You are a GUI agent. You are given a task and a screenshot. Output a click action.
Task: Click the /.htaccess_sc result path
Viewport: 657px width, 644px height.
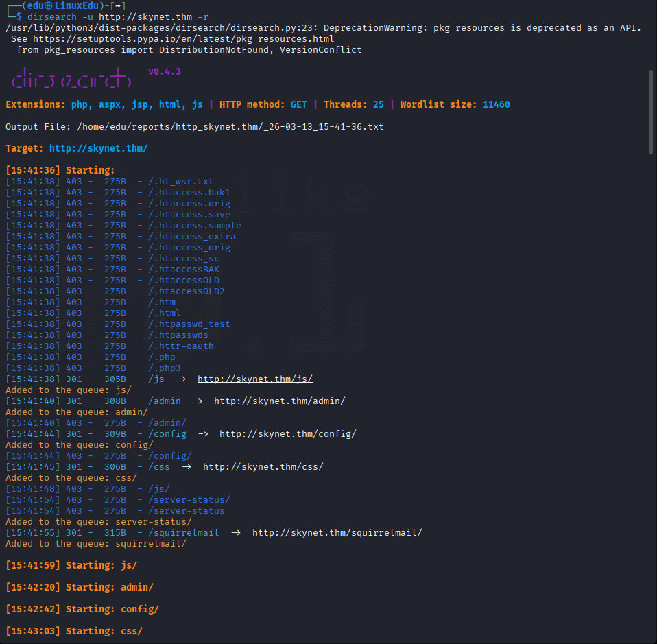184,258
